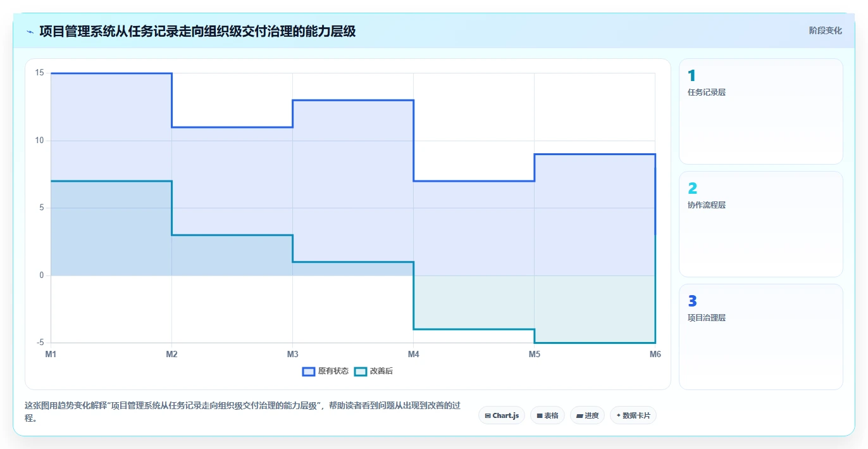The height and width of the screenshot is (449, 868).
Task: Click the 进度 tag
Action: [x=587, y=415]
